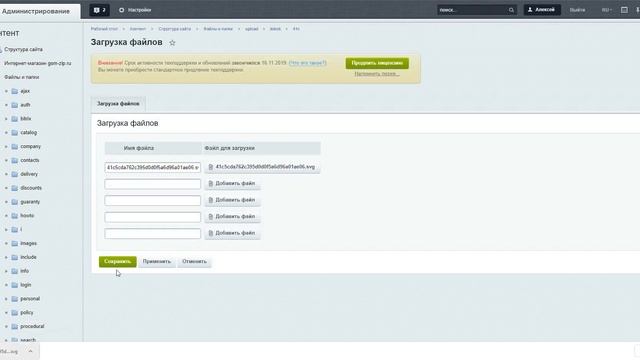The height and width of the screenshot is (360, 640).
Task: Click the guaranty folder icon
Action: pos(15,202)
